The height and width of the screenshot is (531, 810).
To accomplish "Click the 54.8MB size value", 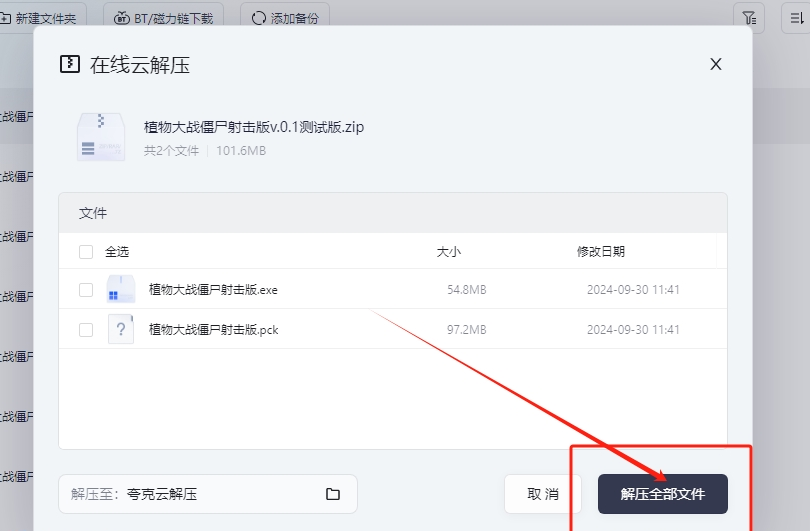I will click(x=466, y=289).
